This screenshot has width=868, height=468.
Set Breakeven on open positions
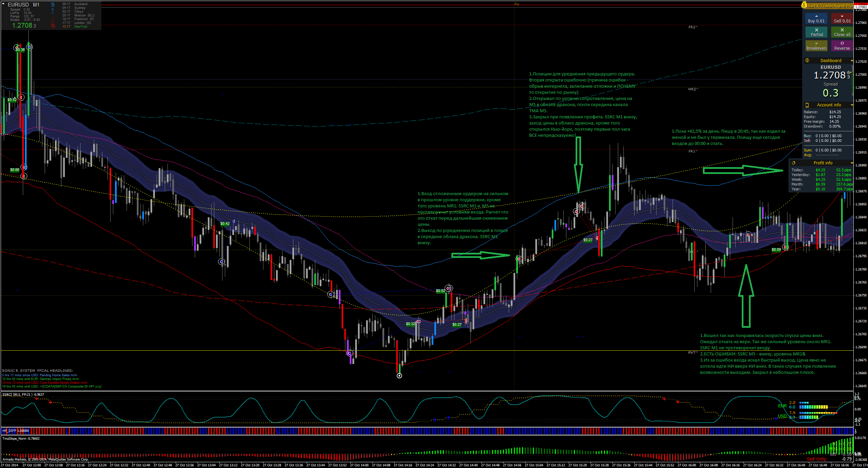click(816, 46)
